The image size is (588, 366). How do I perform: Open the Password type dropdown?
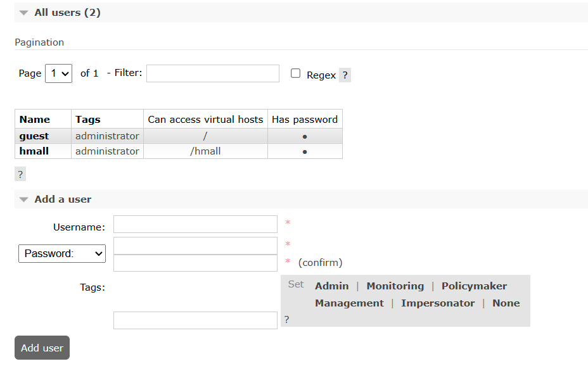click(62, 253)
